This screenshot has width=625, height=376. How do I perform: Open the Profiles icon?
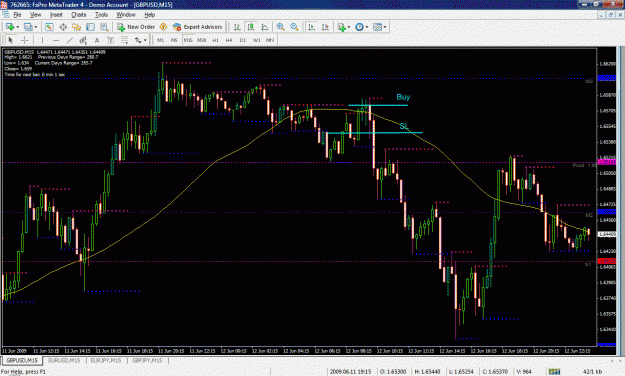[28, 27]
